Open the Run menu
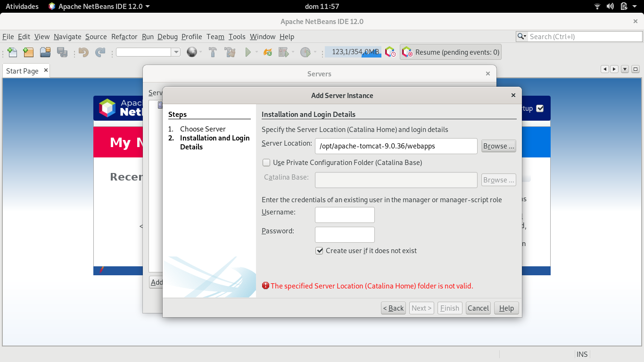 pyautogui.click(x=148, y=37)
